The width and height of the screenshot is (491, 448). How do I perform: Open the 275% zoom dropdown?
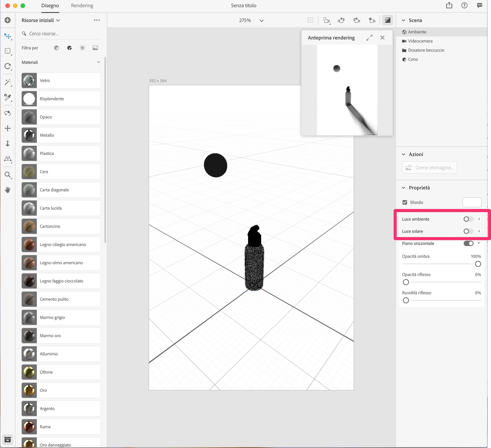261,21
